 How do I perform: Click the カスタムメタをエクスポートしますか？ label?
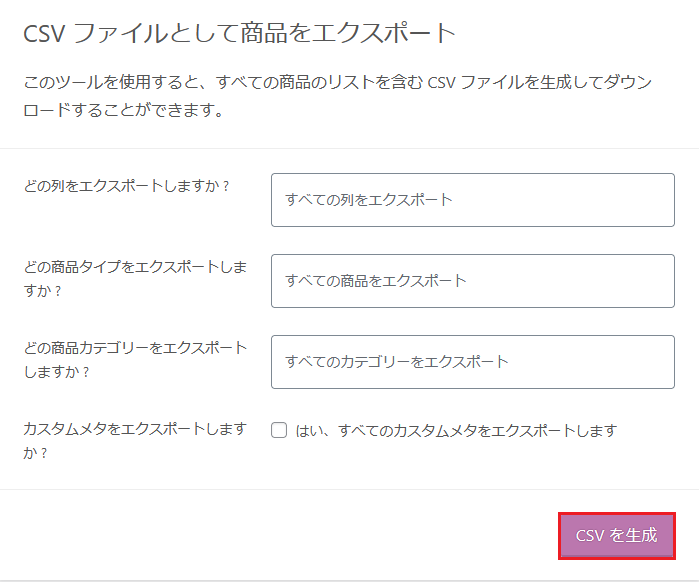pos(135,440)
